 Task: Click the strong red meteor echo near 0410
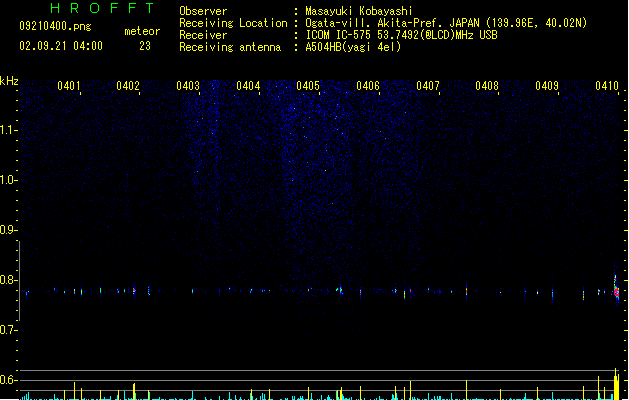[x=616, y=290]
